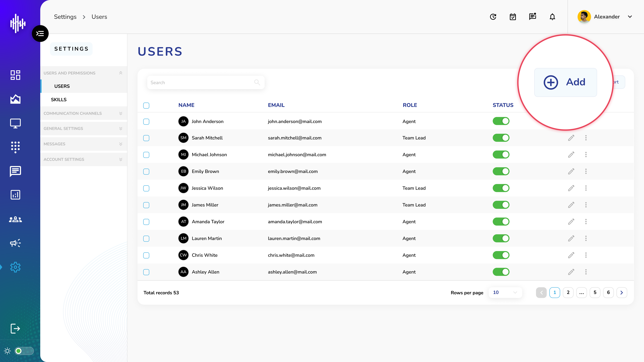Click email jessica.wilson@mail.com

[x=294, y=188]
